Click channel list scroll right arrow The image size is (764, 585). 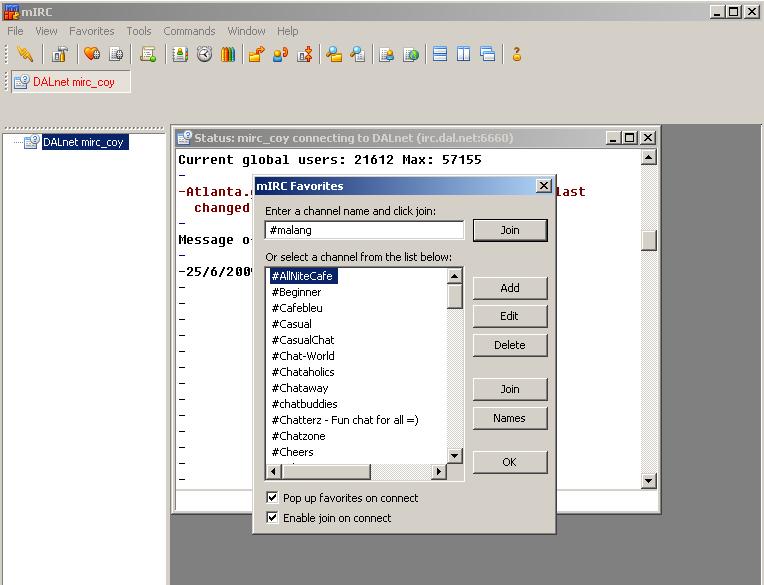[439, 472]
